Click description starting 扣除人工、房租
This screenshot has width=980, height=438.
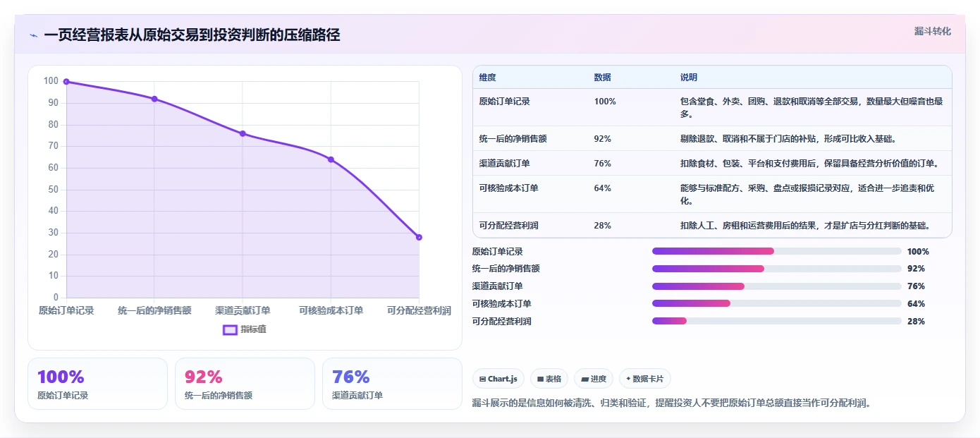pos(805,226)
